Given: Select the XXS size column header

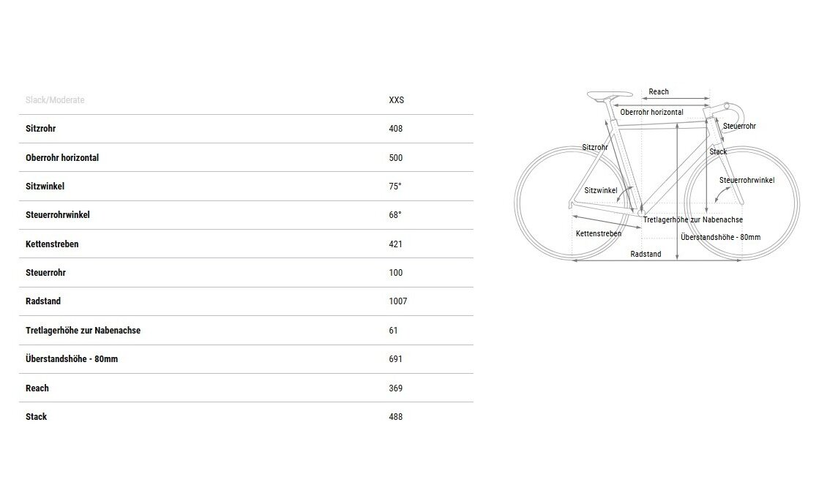Looking at the screenshot, I should tap(397, 99).
